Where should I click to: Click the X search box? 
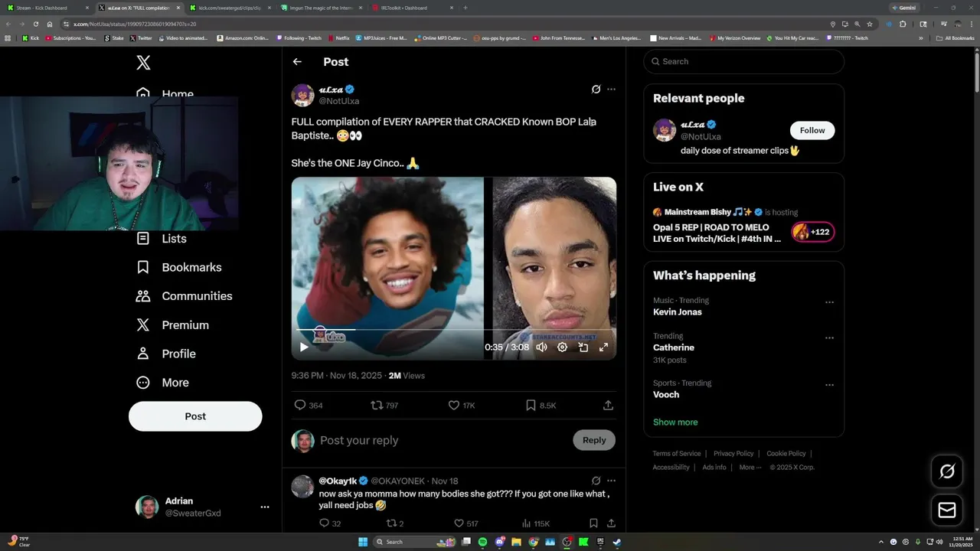click(743, 61)
